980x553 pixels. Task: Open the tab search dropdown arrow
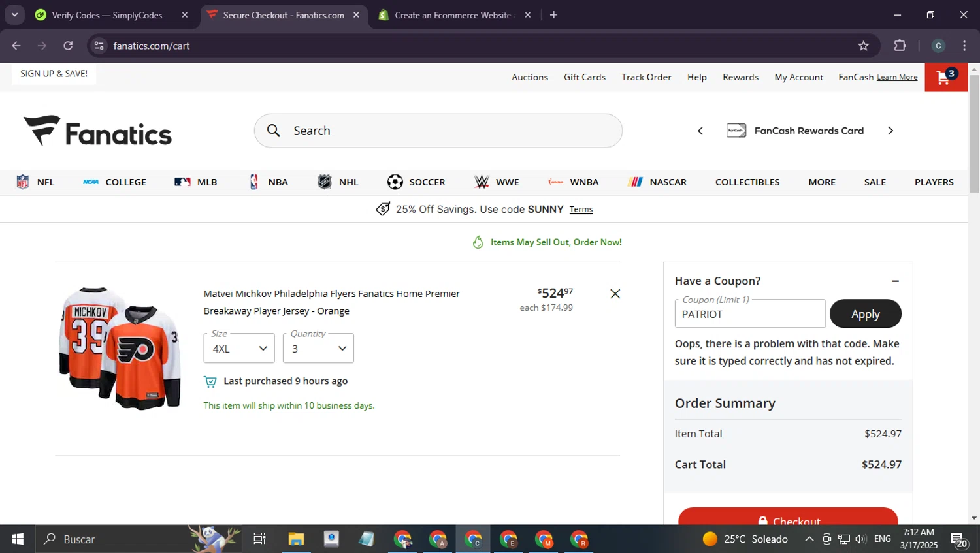pos(14,15)
